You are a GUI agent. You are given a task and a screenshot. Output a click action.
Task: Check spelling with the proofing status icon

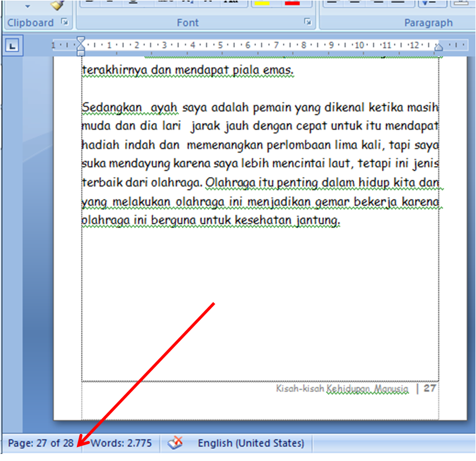(x=174, y=443)
